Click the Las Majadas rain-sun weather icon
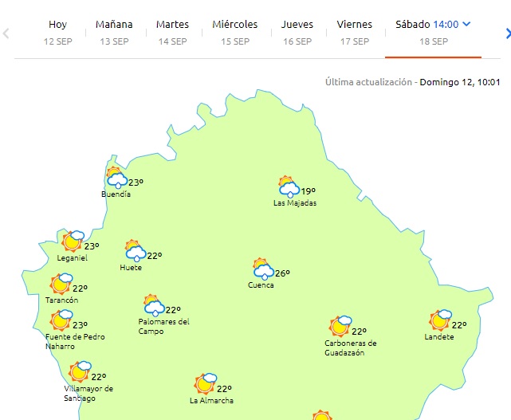Image resolution: width=511 pixels, height=420 pixels. point(289,186)
